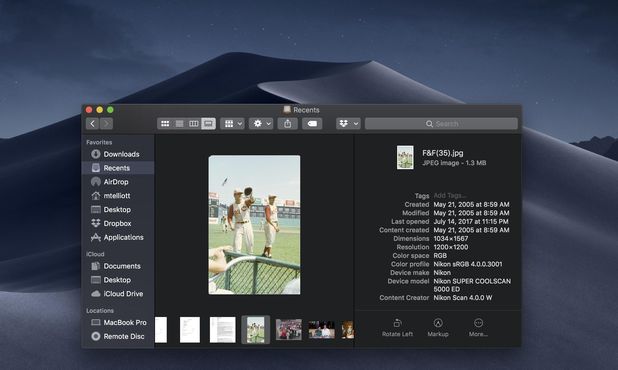Viewport: 618px width, 370px height.
Task: Open Applications in the sidebar
Action: [x=118, y=237]
